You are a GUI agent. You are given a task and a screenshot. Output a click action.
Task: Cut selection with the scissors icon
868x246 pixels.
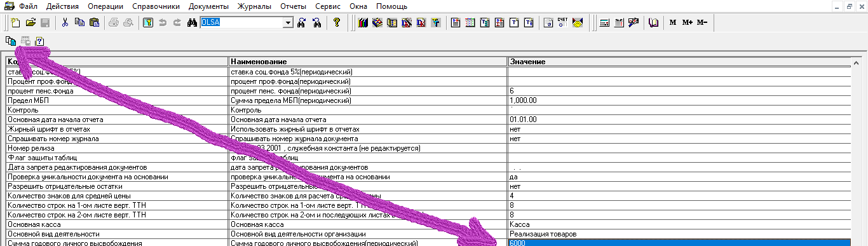tap(65, 23)
